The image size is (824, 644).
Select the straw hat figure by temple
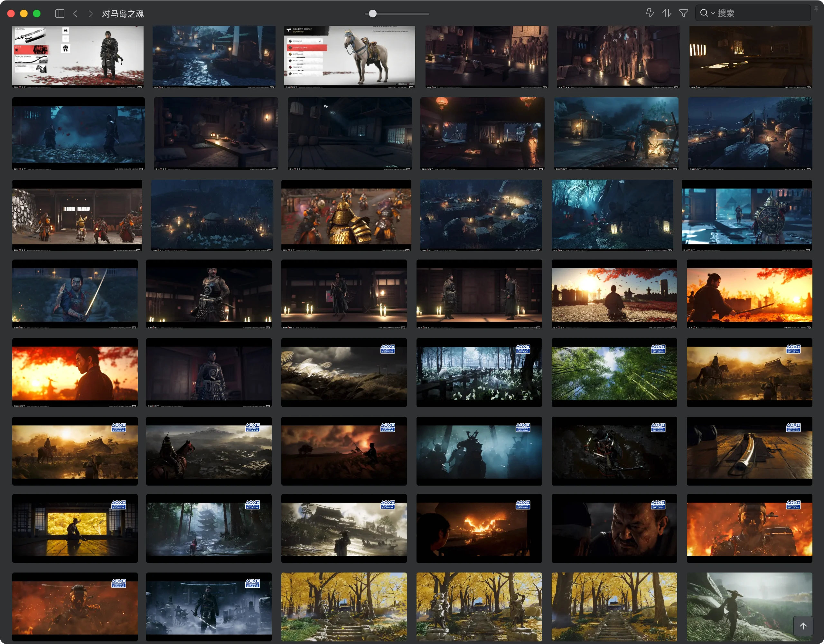[344, 528]
